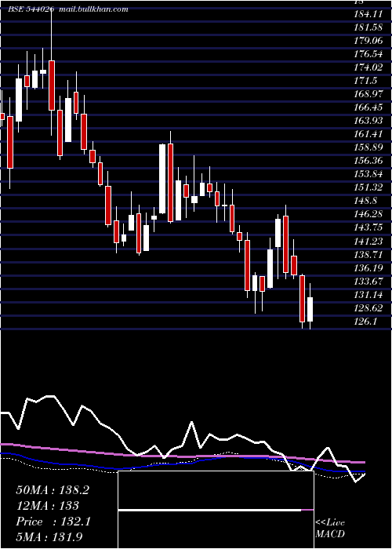The image size is (392, 549).
Task: Click the 131.14 price axis label
Action: [x=368, y=294]
